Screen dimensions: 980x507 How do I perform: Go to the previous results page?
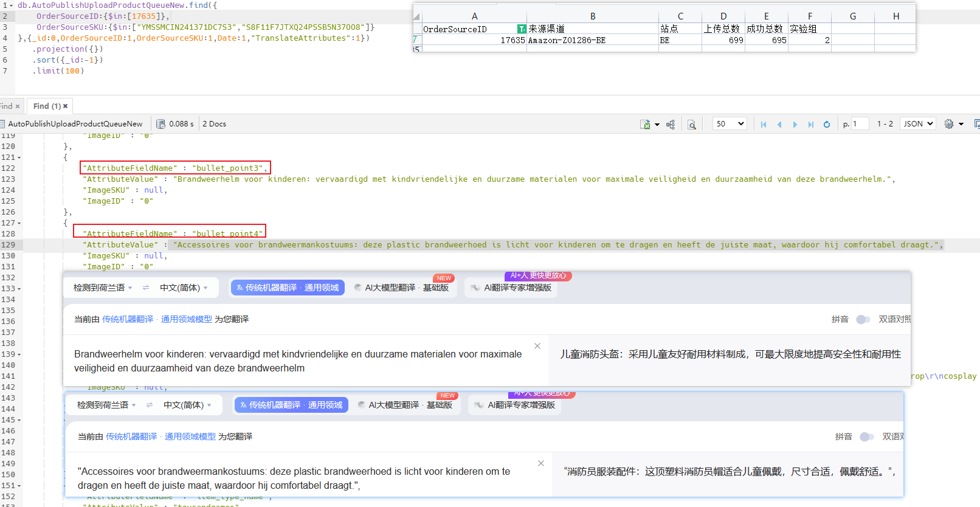point(779,124)
